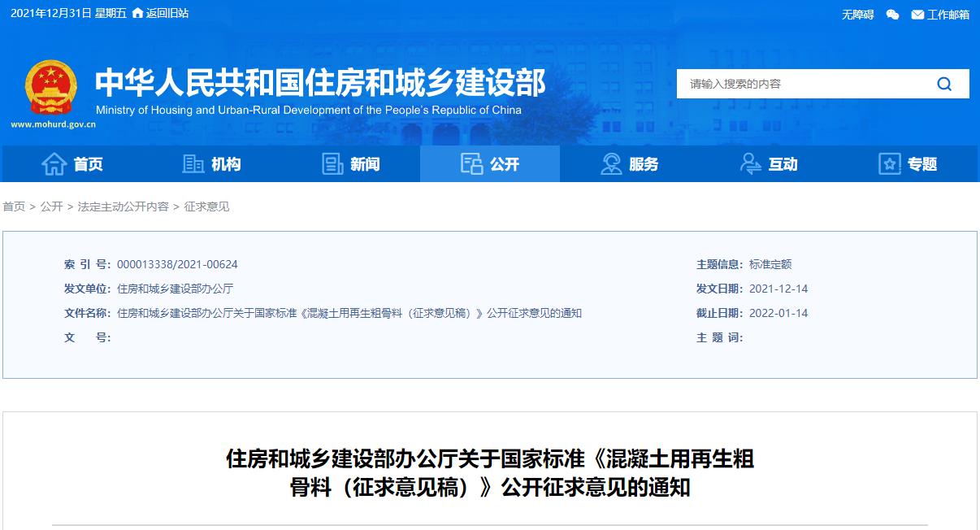The width and height of the screenshot is (980, 530).
Task: Open the 无障碍 accessibility link
Action: [x=857, y=15]
